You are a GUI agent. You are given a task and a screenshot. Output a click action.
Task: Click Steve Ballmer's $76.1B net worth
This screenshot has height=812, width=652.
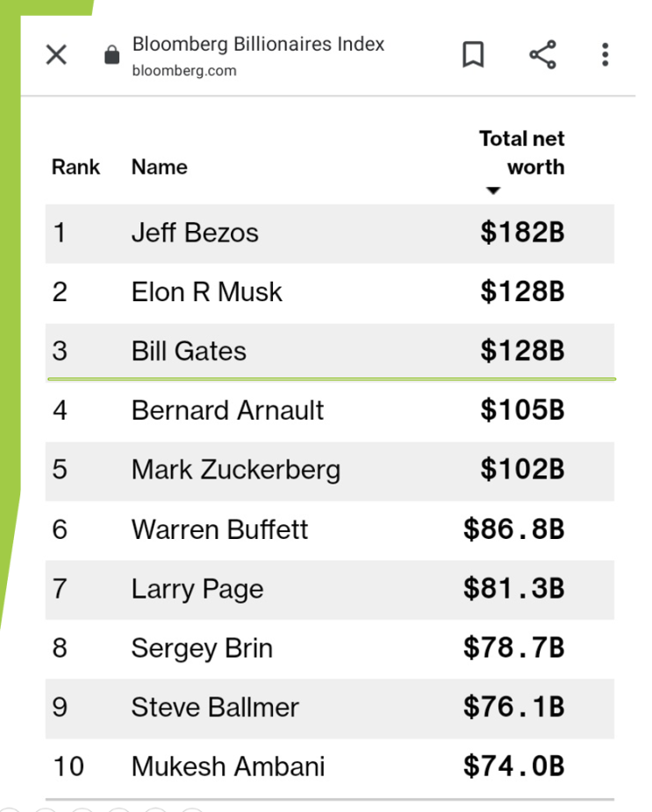[x=513, y=707]
